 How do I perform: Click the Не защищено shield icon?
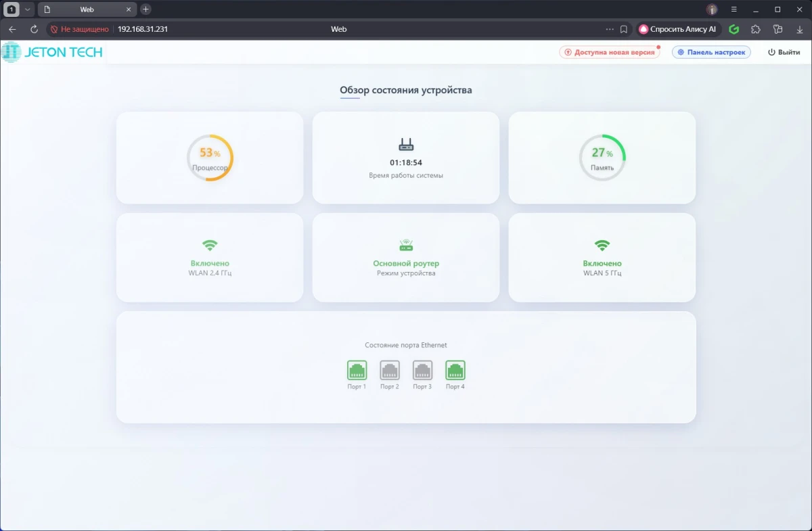click(53, 29)
